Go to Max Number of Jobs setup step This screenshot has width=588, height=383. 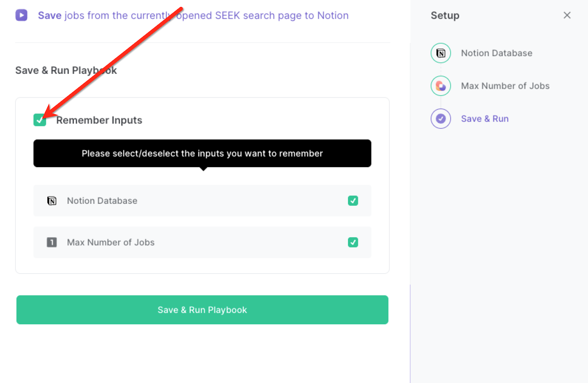pyautogui.click(x=505, y=86)
